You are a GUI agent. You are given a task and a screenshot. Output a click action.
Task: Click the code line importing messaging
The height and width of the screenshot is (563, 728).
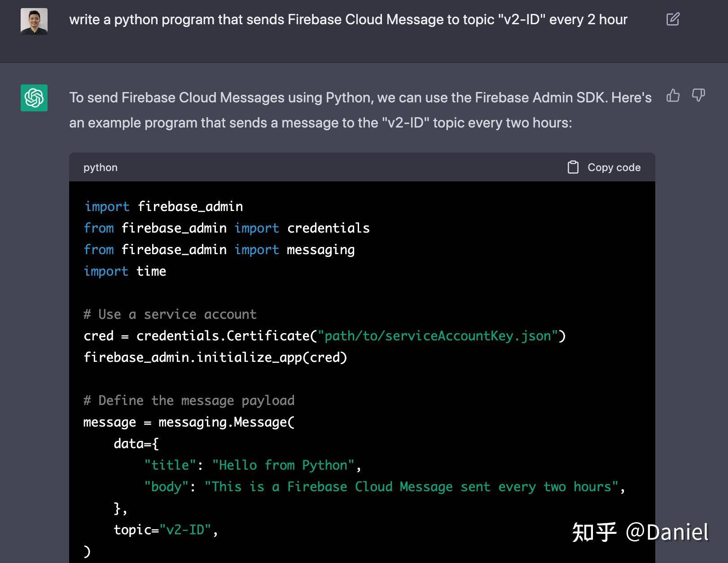point(219,250)
